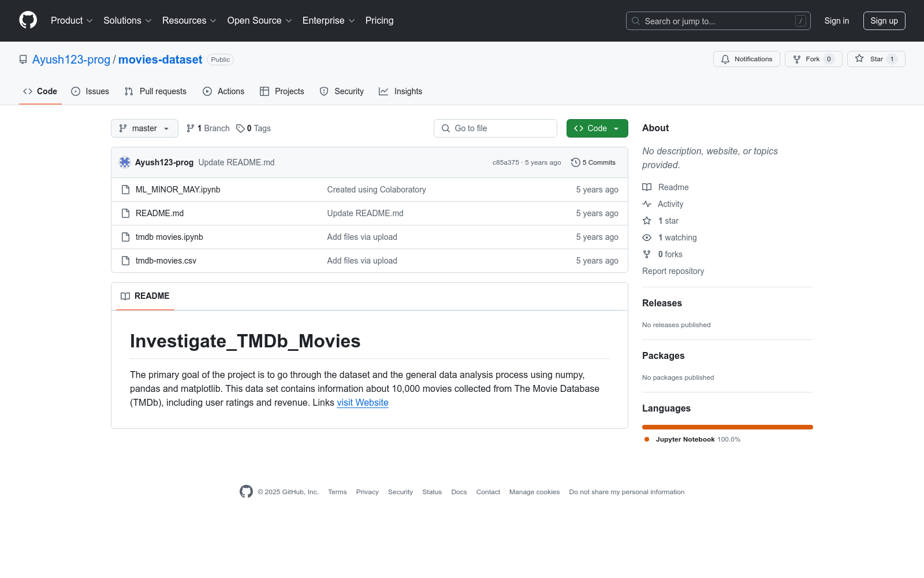Viewport: 924px width, 578px height.
Task: Click the Jupyter Notebook language bar
Action: (x=728, y=427)
